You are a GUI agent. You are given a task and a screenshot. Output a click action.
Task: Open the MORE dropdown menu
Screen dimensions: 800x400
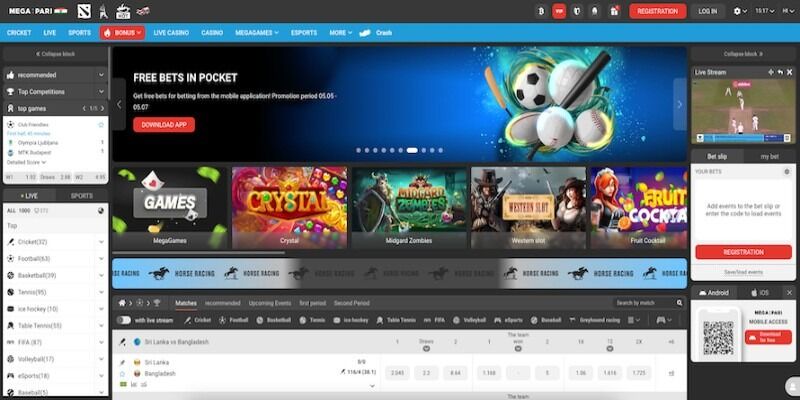341,33
